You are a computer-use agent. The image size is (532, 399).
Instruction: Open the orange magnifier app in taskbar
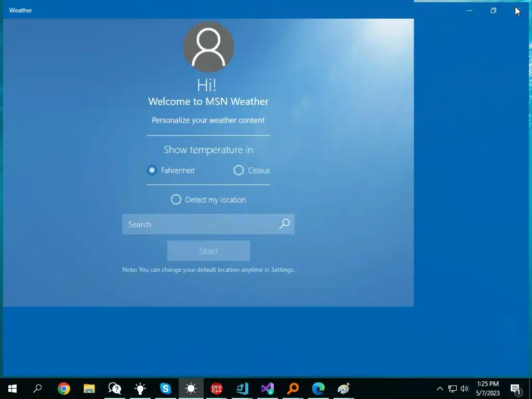pos(293,389)
